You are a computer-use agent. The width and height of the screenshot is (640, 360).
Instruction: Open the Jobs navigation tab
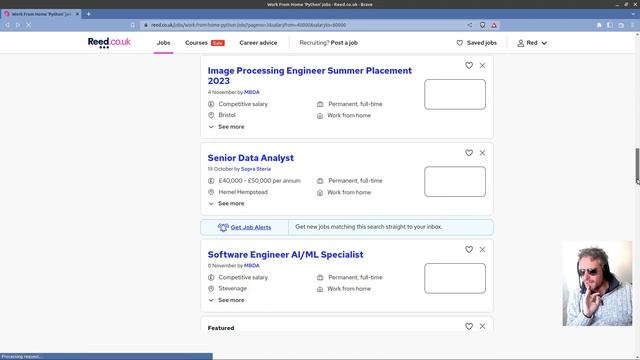tap(163, 43)
